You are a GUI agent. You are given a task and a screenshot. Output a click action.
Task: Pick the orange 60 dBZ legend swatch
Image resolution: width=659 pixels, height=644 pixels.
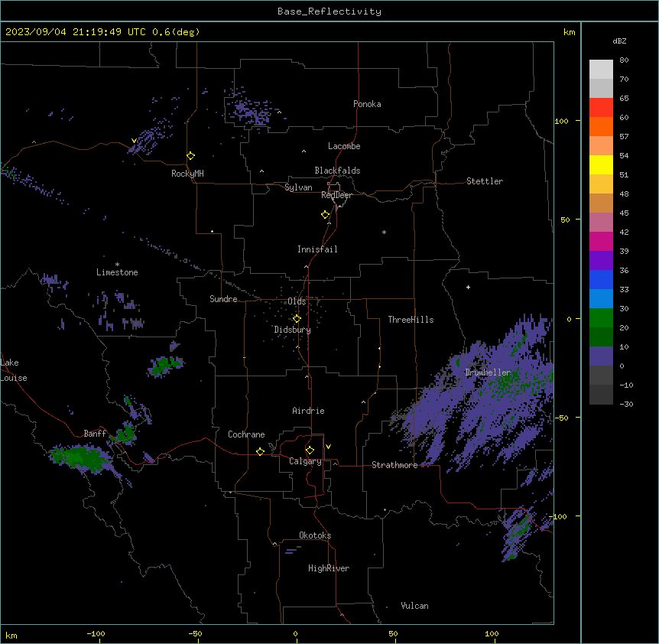[601, 126]
